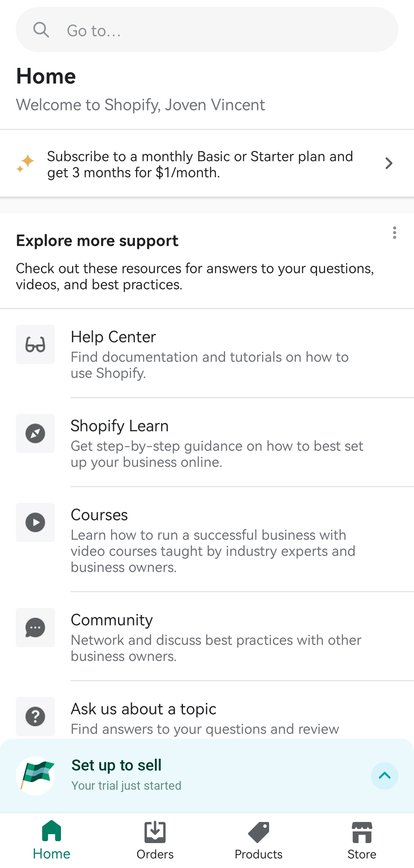Image resolution: width=414 pixels, height=868 pixels.
Task: Click the Set up to sell flag icon
Action: pos(36,776)
